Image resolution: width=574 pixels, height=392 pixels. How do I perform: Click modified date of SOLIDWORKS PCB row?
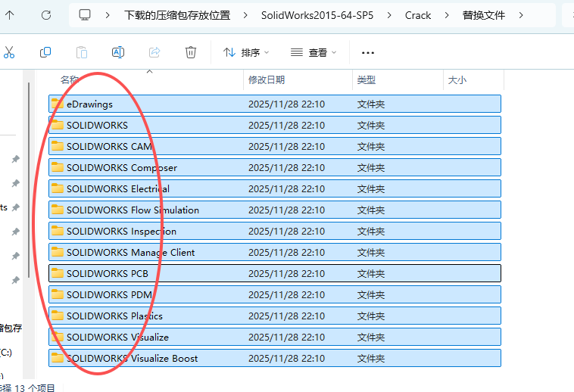click(287, 273)
